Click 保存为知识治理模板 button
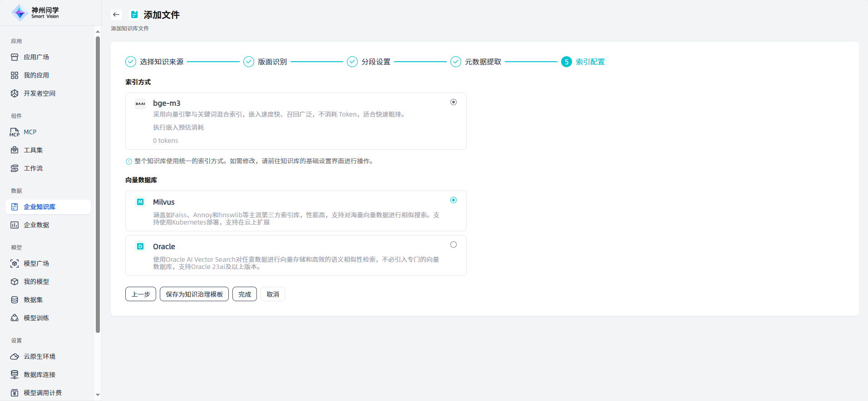Viewport: 868px width, 401px height. click(194, 294)
